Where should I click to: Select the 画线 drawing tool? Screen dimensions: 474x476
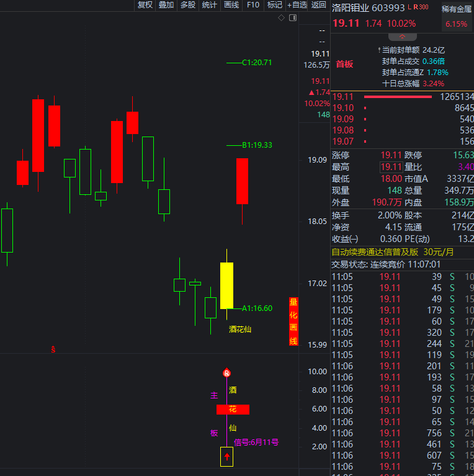(231, 5)
